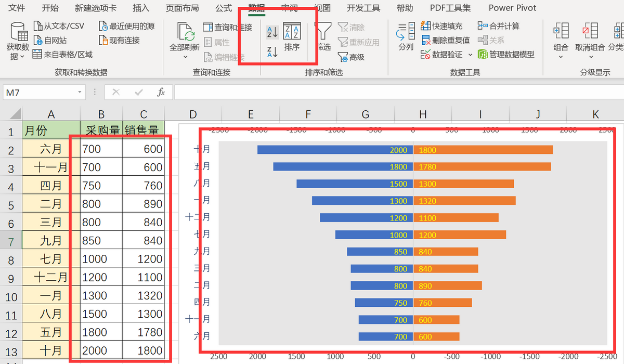Viewport: 624px width, 364px height.
Task: Switch to the View (视图) tab
Action: click(322, 8)
